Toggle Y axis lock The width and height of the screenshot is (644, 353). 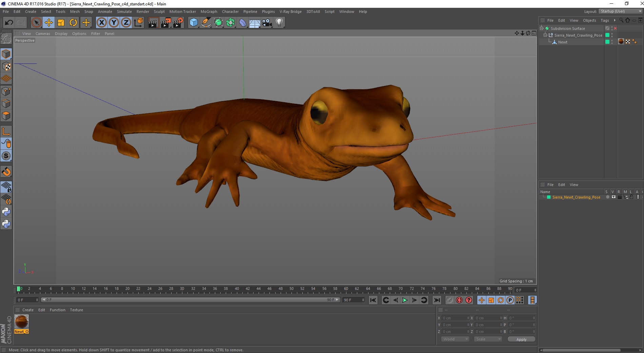(x=114, y=23)
